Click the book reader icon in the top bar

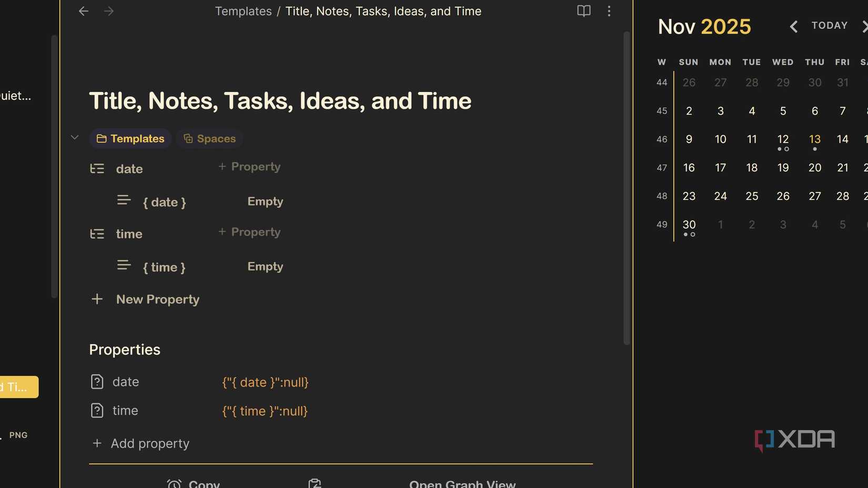click(583, 11)
